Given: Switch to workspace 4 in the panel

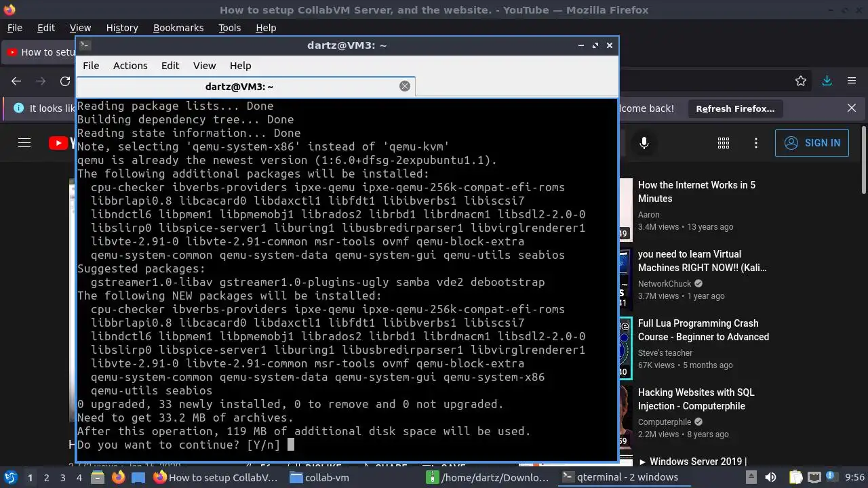Looking at the screenshot, I should coord(79,477).
